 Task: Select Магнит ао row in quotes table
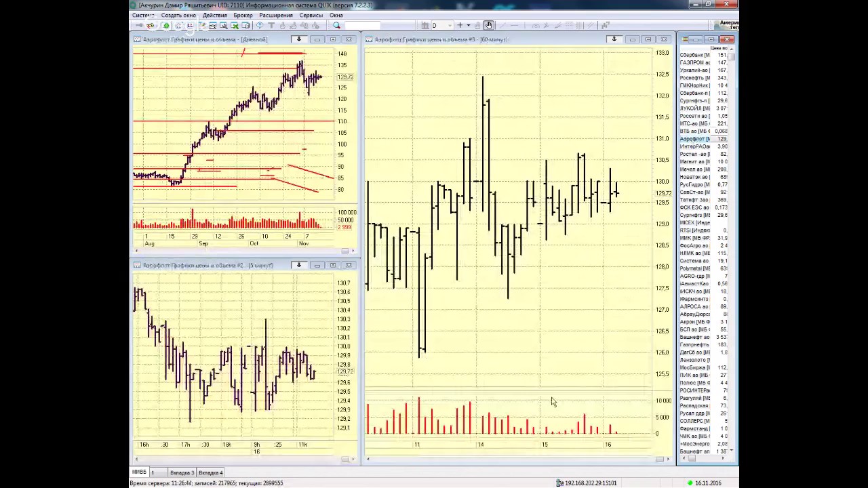pos(704,161)
